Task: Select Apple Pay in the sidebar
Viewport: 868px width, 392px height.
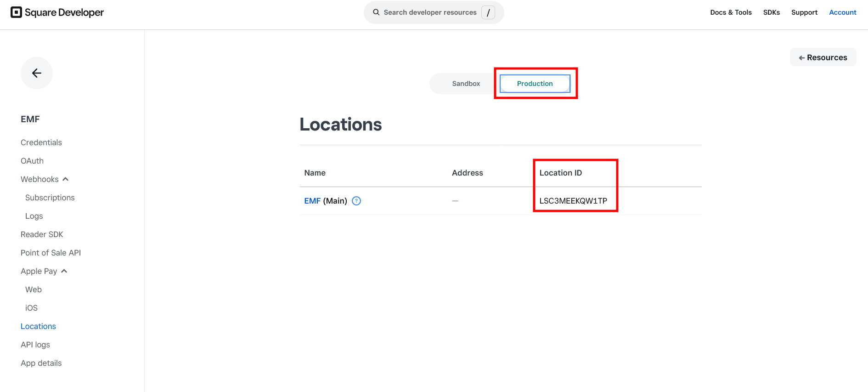Action: click(x=39, y=271)
